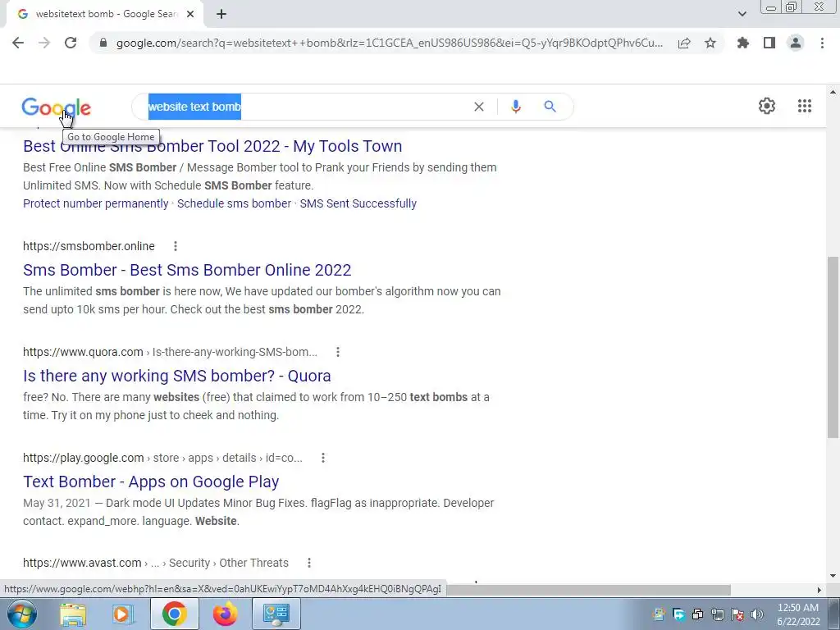840x630 pixels.
Task: Open 'Sms Bomber - Best Sms Bomber Online 2022'
Action: pyautogui.click(x=187, y=269)
